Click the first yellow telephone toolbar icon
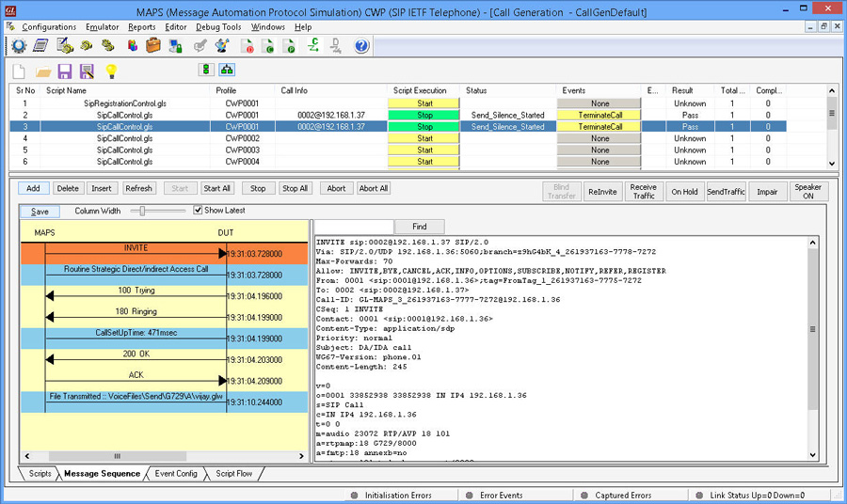Image resolution: width=847 pixels, height=504 pixels. 87,46
